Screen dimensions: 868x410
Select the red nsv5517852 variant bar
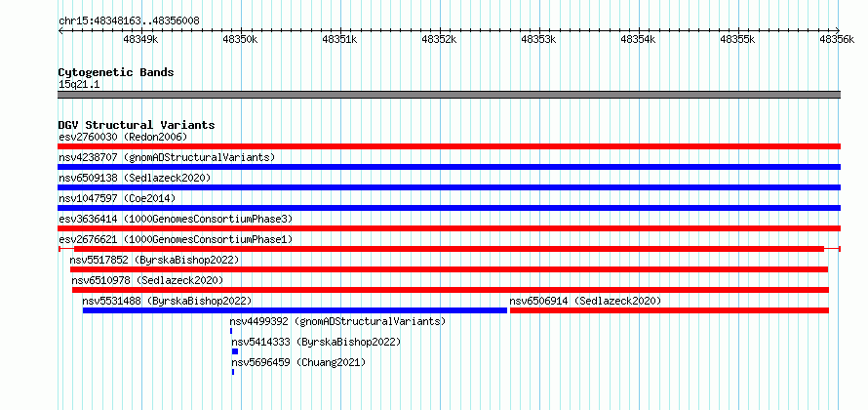[449, 269]
